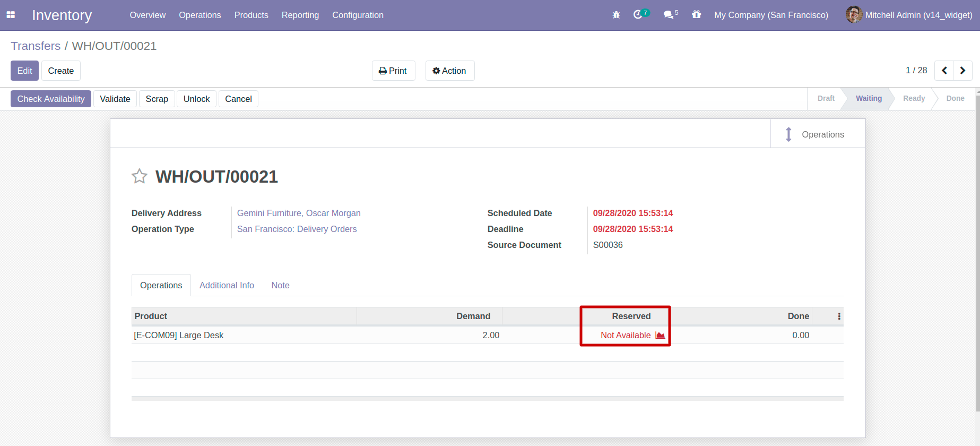This screenshot has height=446, width=980.
Task: Click the Create button
Action: pyautogui.click(x=60, y=71)
